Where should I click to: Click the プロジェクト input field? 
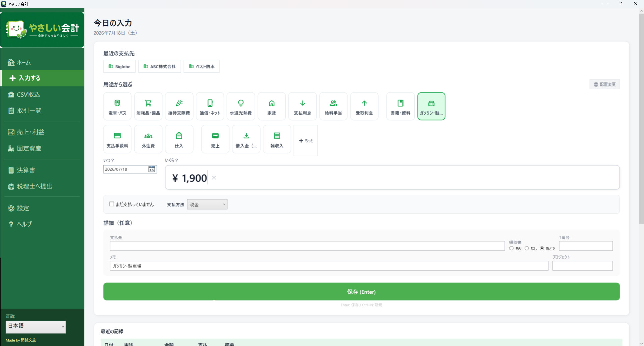click(x=583, y=266)
